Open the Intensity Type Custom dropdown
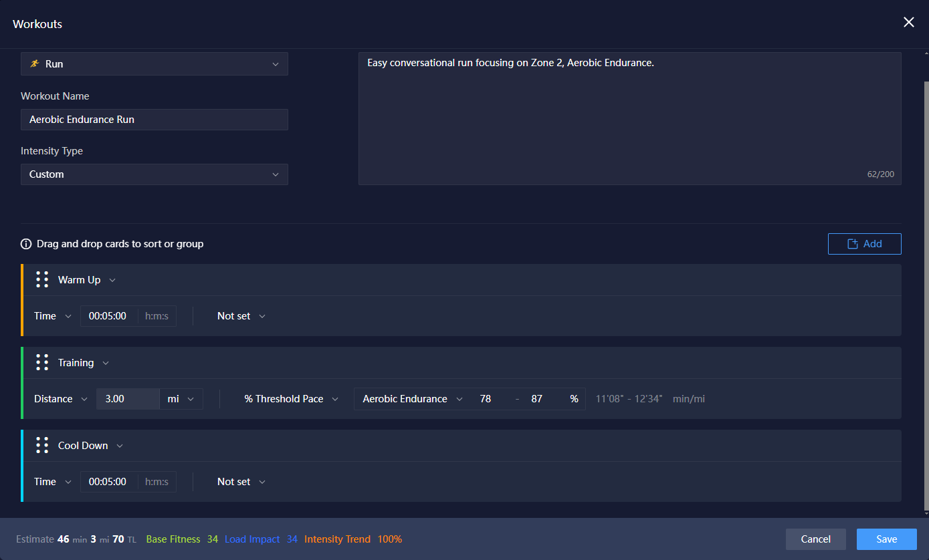This screenshot has height=560, width=929. click(154, 174)
